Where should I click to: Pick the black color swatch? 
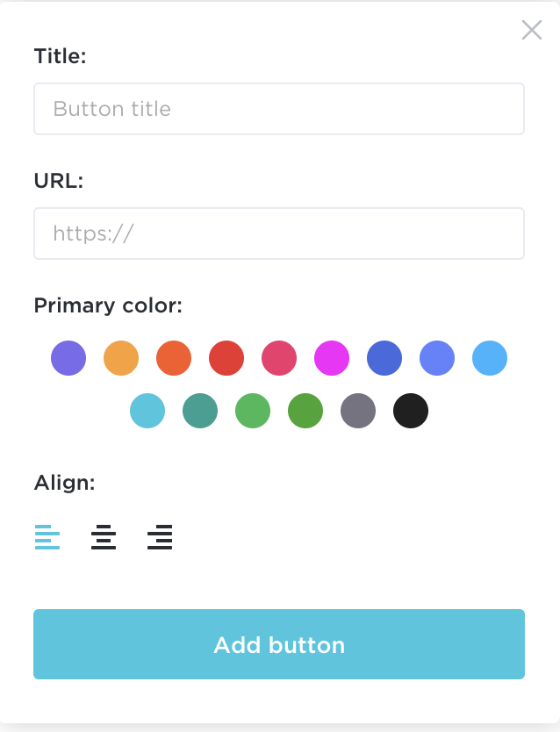click(x=411, y=411)
